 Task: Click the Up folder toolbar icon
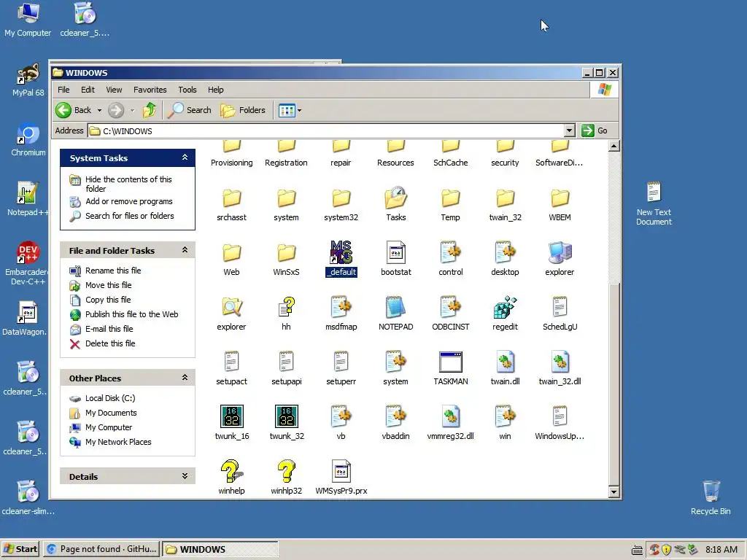[x=150, y=110]
